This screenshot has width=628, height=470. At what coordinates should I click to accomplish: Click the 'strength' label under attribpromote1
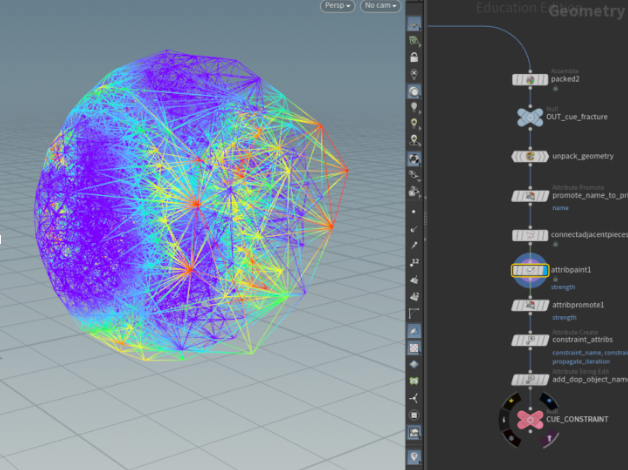click(x=564, y=317)
